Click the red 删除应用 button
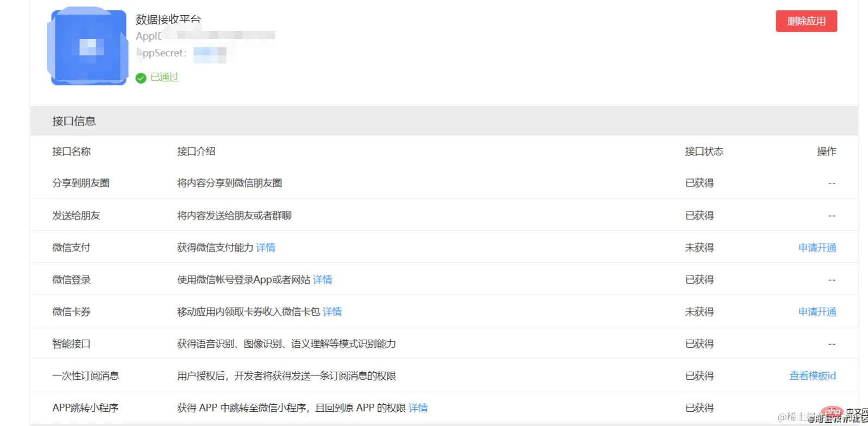 tap(806, 21)
